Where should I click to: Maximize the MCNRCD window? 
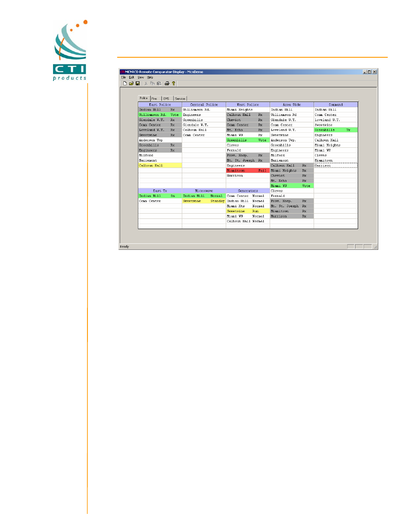click(370, 72)
